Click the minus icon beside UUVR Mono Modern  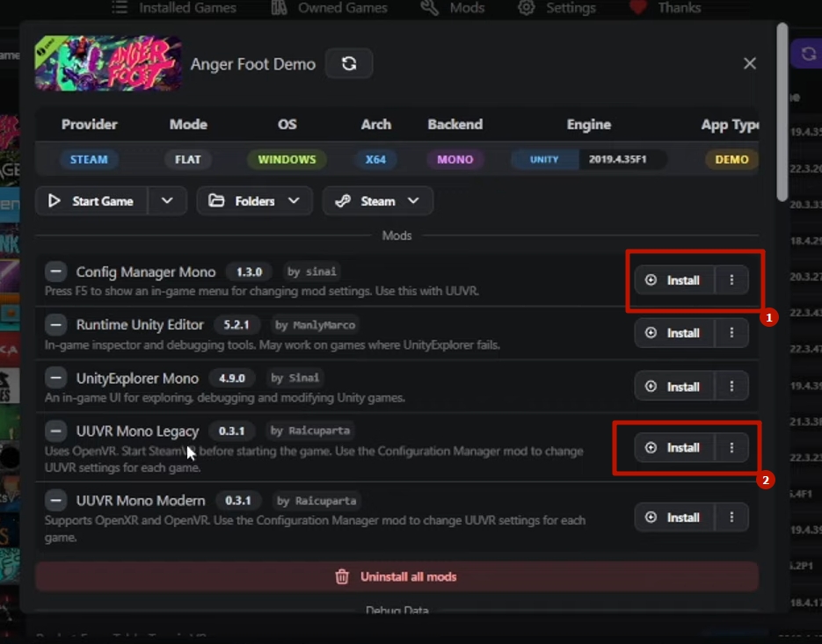pyautogui.click(x=56, y=501)
